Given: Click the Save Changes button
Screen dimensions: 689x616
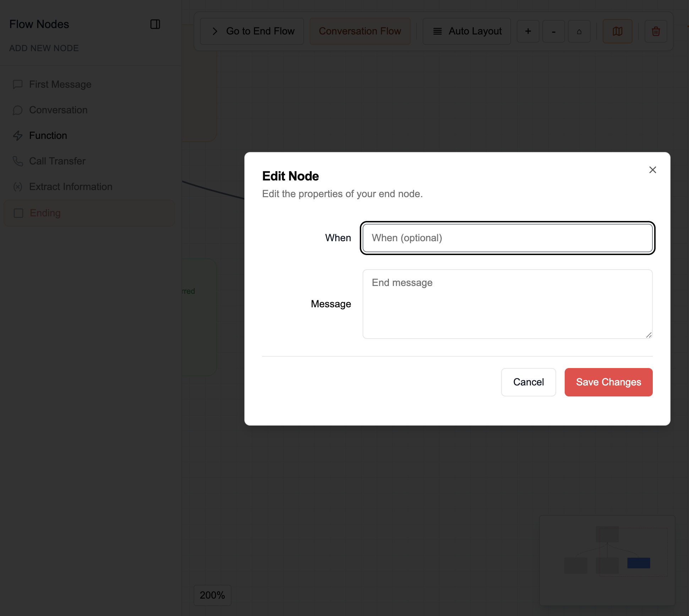Looking at the screenshot, I should click(x=608, y=382).
